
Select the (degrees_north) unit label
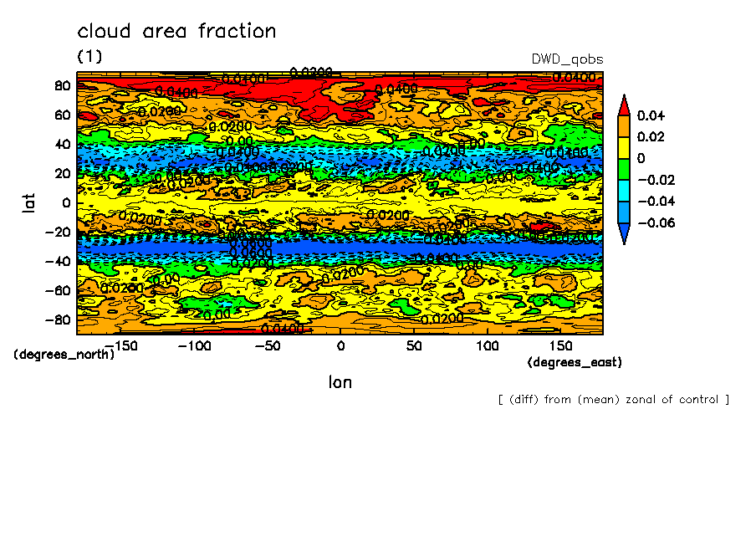click(x=64, y=354)
